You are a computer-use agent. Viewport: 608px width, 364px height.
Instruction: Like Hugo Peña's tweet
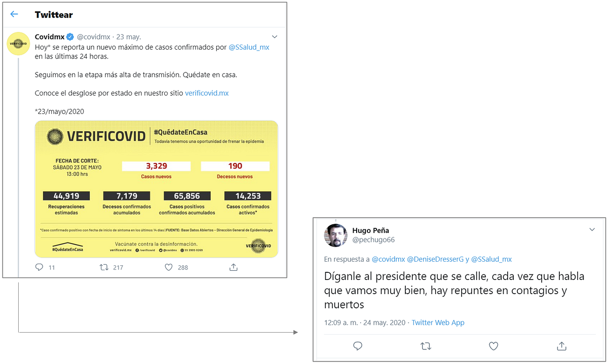pyautogui.click(x=493, y=346)
